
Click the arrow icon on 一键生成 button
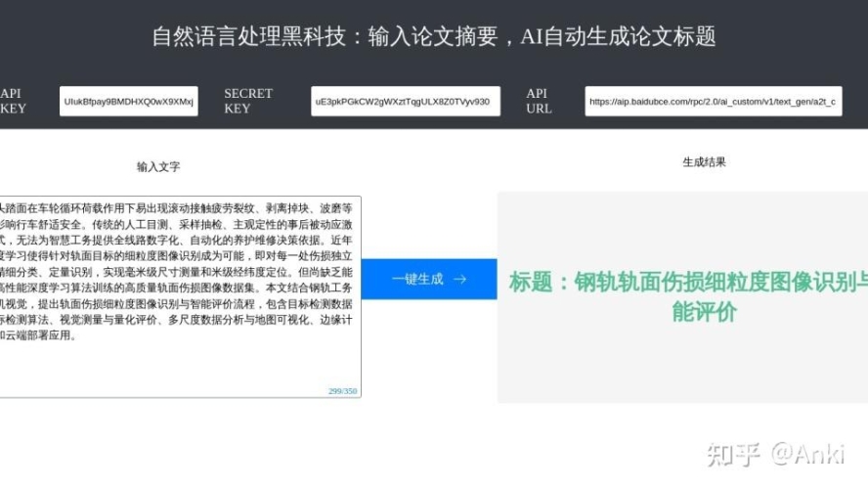tap(460, 280)
